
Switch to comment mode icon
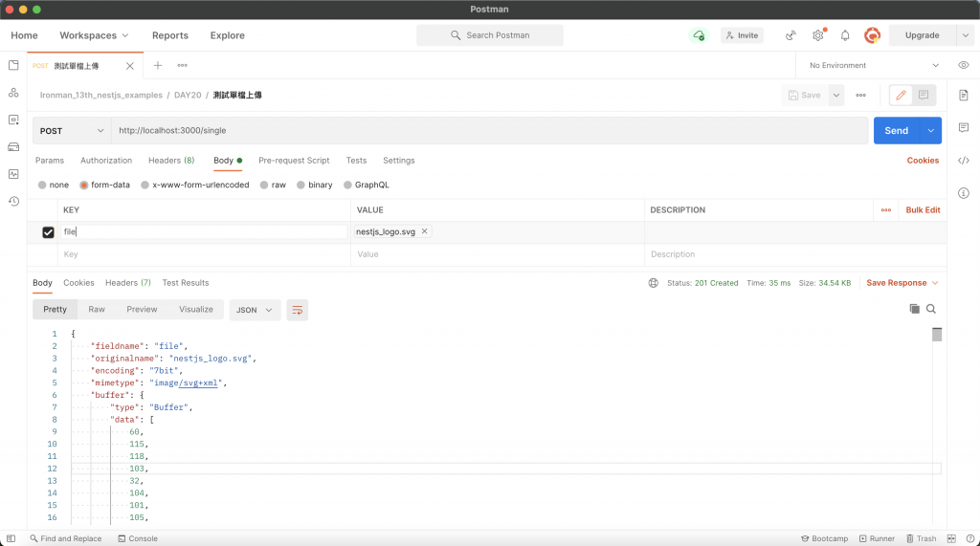(x=924, y=95)
